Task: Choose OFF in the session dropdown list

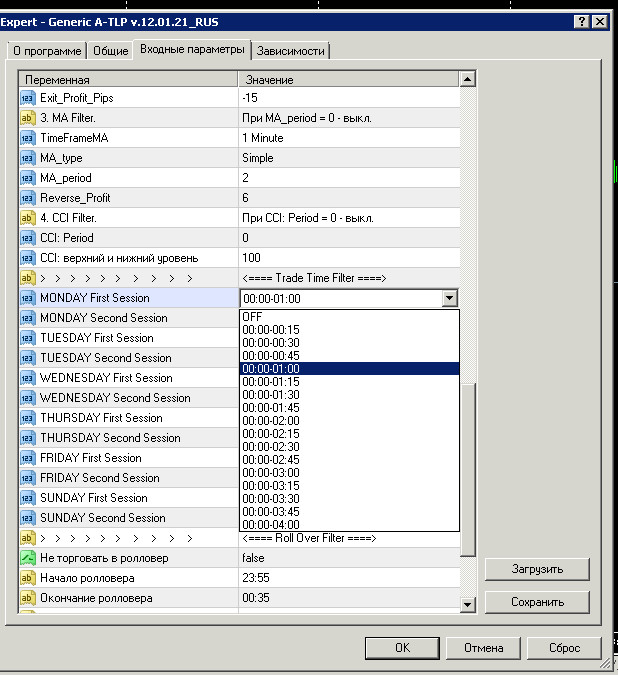Action: pos(349,317)
